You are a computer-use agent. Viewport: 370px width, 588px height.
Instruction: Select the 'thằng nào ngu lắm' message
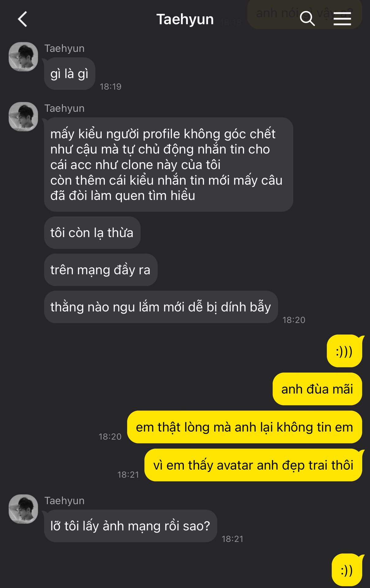click(x=161, y=307)
